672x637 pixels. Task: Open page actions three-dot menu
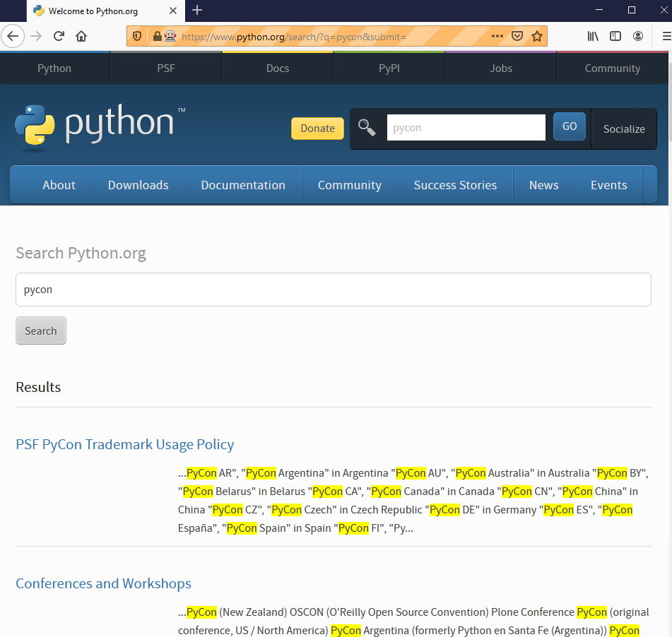pyautogui.click(x=497, y=36)
